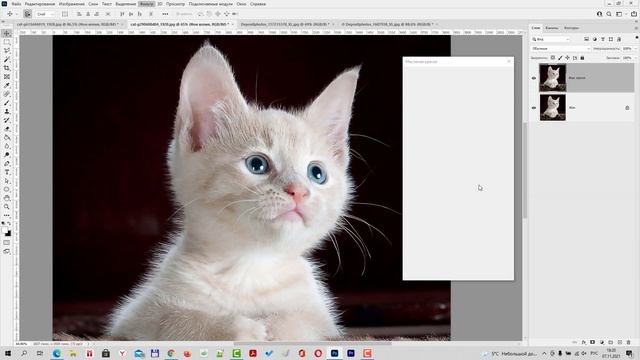Select the Zoom tool in the toolbox
This screenshot has width=640, height=360.
click(x=7, y=207)
